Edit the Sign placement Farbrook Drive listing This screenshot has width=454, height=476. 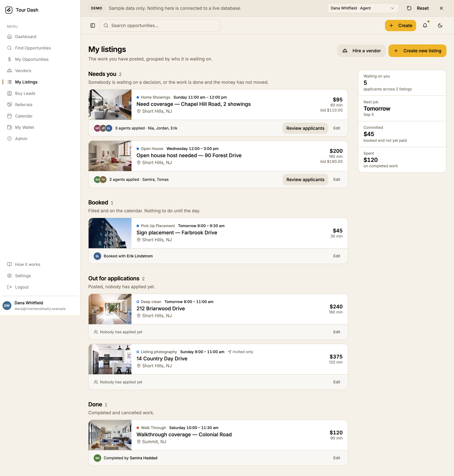337,256
